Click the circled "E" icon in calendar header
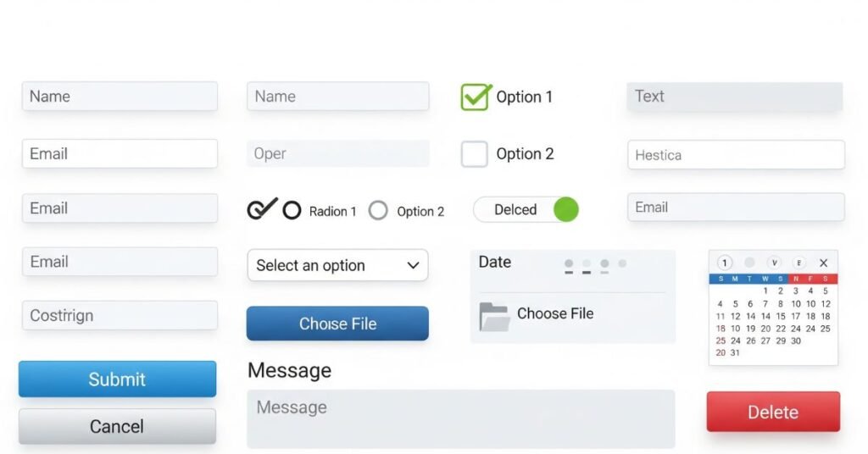The height and width of the screenshot is (454, 868). pos(798,263)
